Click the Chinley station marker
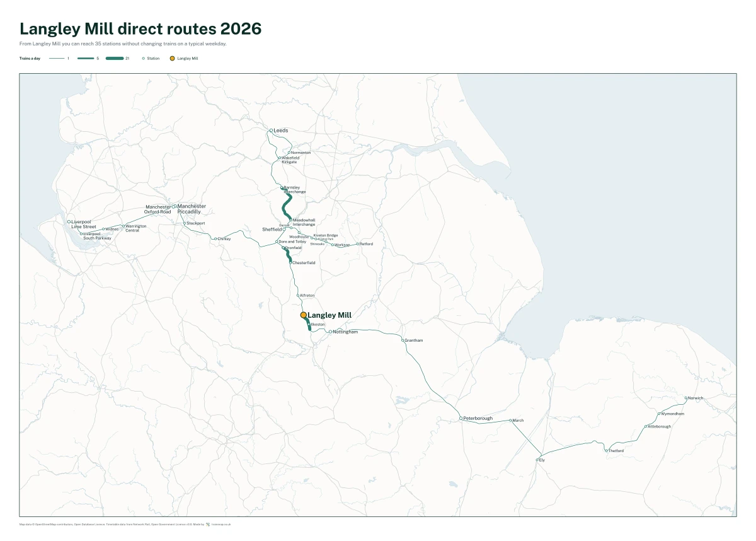 (215, 239)
